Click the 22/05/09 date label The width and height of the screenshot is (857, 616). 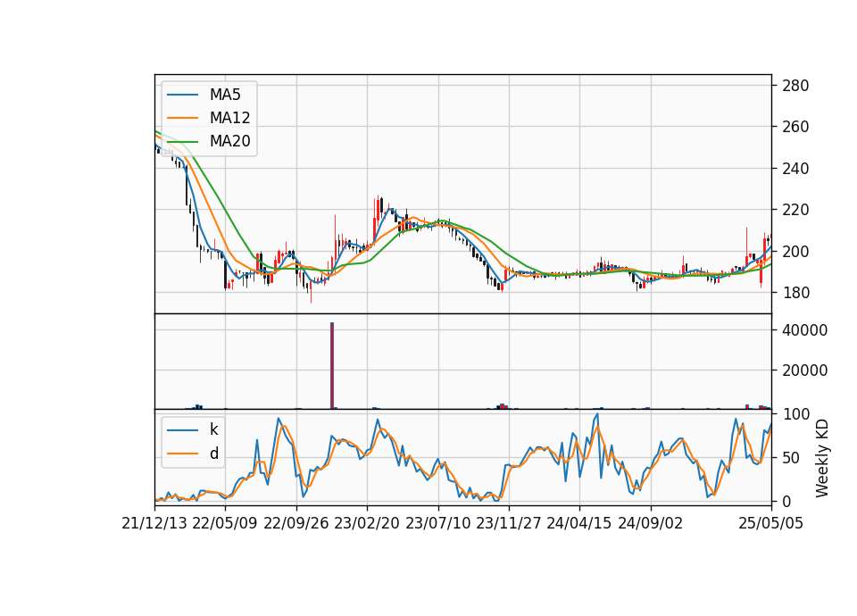point(225,523)
